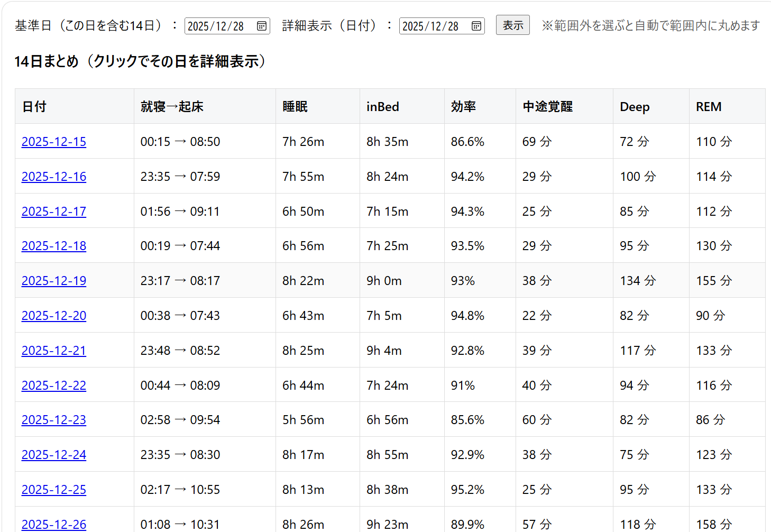
Task: Open the 2025-12-25 date link
Action: [x=54, y=490]
